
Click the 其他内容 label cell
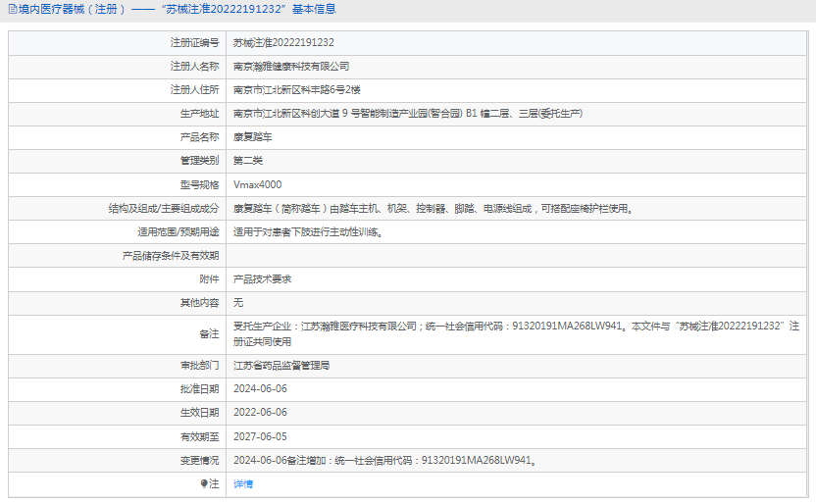tap(117, 303)
